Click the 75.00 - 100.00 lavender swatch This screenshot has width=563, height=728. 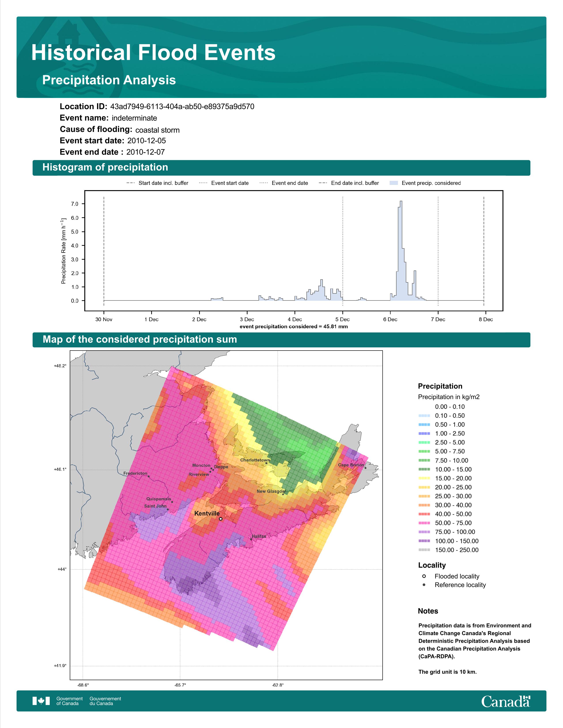click(424, 532)
